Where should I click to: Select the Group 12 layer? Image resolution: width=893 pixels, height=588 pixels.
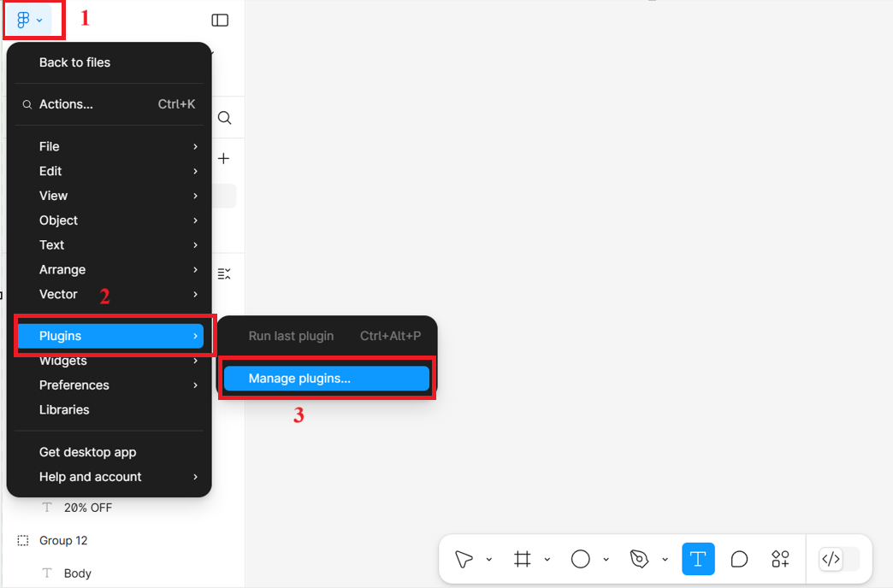coord(63,540)
